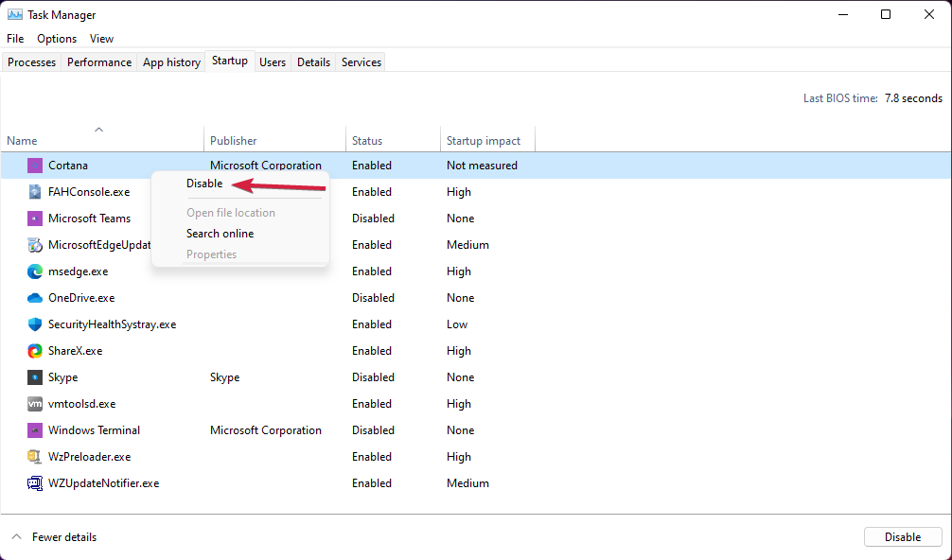Viewport: 952px width, 560px height.
Task: Collapse view with Fewer details chevron
Action: coord(17,537)
